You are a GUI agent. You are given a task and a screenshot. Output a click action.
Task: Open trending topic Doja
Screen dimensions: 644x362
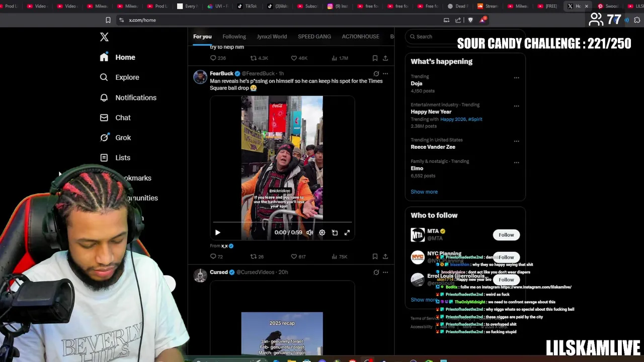coord(417,83)
